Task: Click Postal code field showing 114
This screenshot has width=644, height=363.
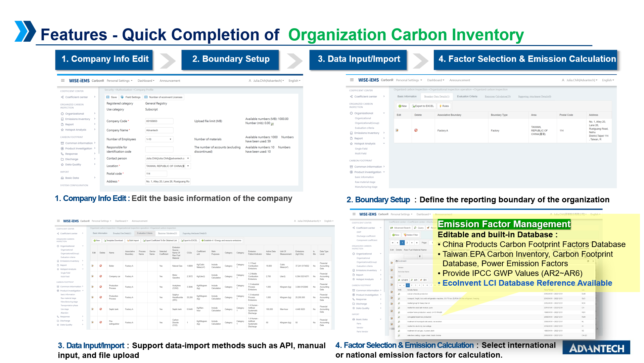Action: (156, 174)
